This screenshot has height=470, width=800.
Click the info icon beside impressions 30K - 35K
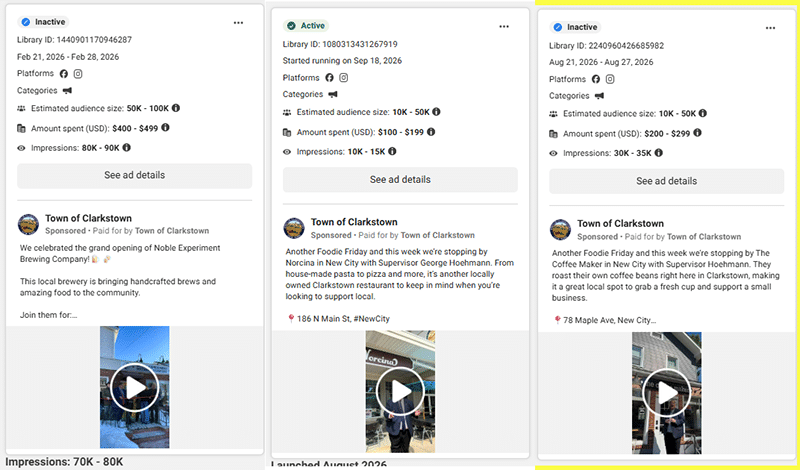659,153
